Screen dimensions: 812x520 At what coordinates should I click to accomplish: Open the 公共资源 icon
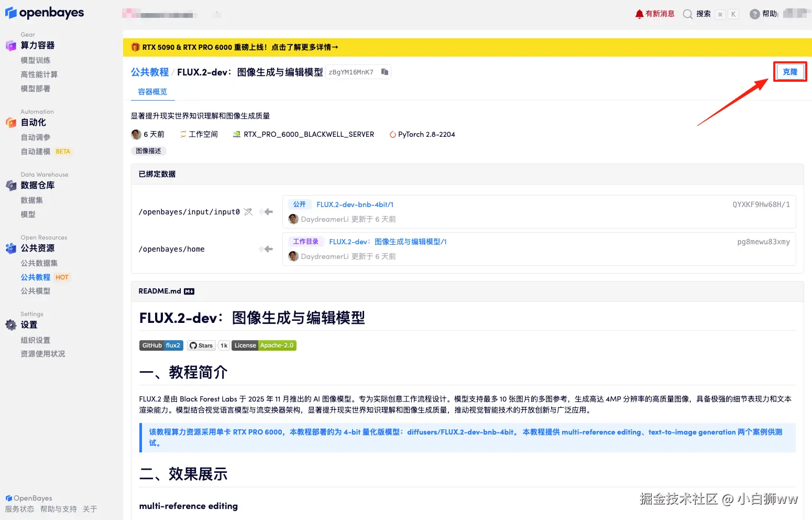(11, 248)
